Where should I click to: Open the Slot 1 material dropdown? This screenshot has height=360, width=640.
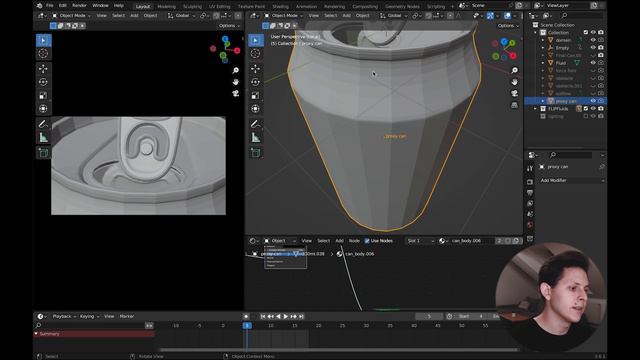pyautogui.click(x=420, y=241)
